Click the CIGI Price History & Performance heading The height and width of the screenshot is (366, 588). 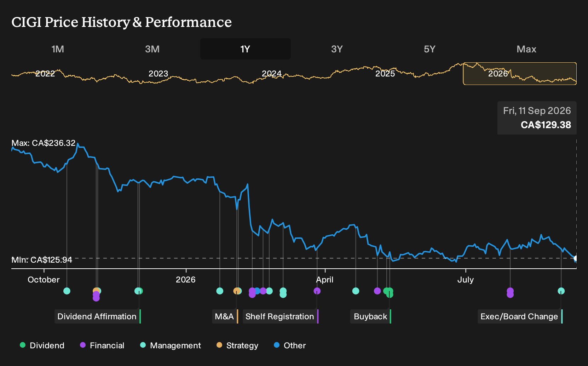pos(122,22)
